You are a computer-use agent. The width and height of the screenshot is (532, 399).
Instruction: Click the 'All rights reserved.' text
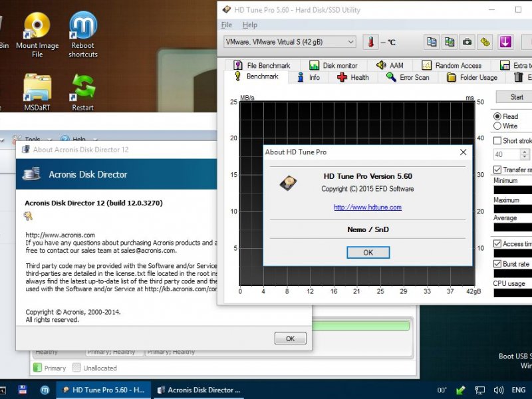(x=53, y=320)
